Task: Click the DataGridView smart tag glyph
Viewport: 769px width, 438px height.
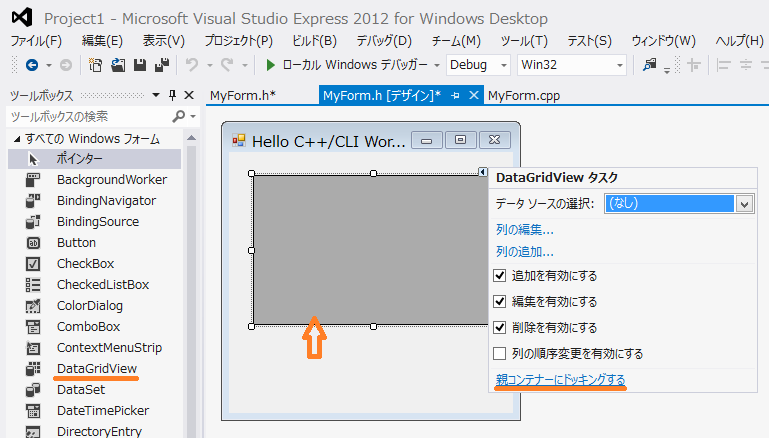Action: point(483,172)
